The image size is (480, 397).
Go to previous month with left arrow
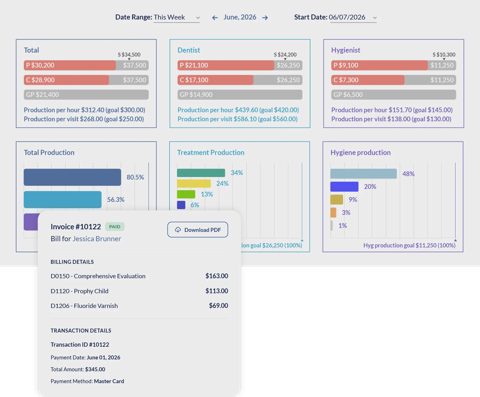[x=215, y=18]
